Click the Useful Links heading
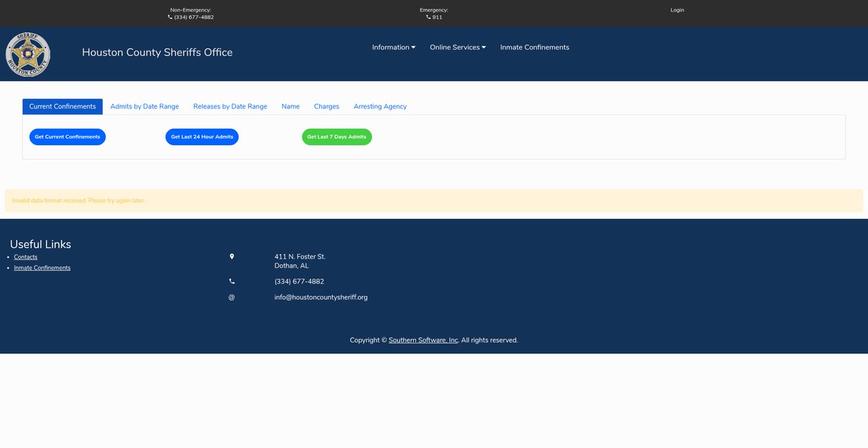 tap(41, 245)
